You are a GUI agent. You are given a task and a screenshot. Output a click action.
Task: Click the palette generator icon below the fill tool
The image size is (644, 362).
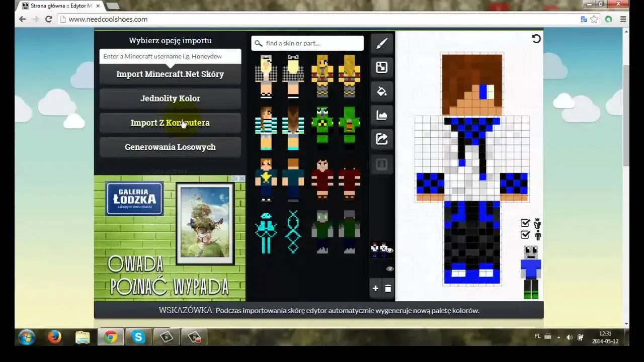[x=381, y=115]
